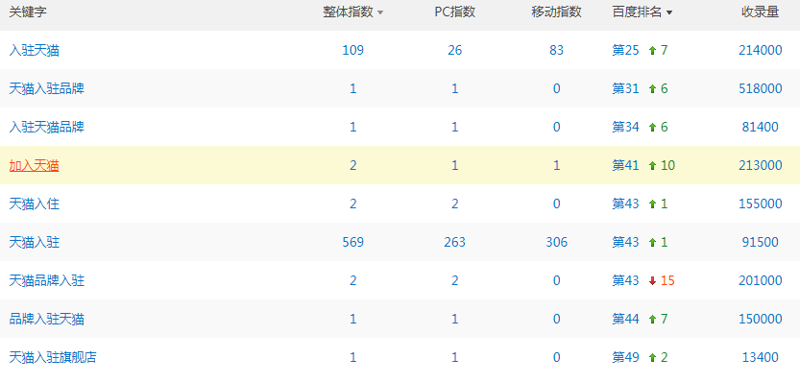Click rank change 2 in 天猫入驻旗舰店 row
Viewport: 800px width, 383px height.
click(x=664, y=358)
